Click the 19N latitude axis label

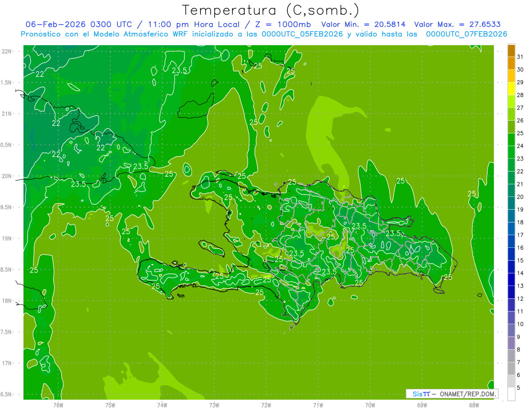(7, 239)
